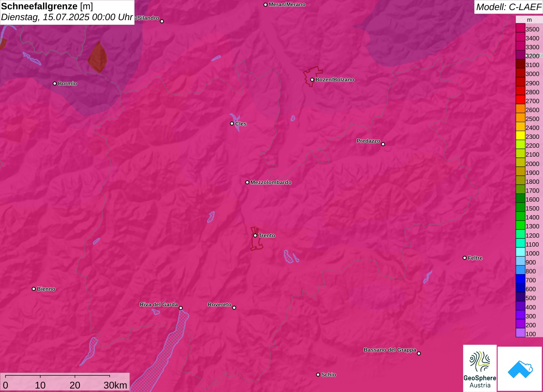Click the Mezzolombardo location dot
The image size is (543, 392).
(x=247, y=182)
